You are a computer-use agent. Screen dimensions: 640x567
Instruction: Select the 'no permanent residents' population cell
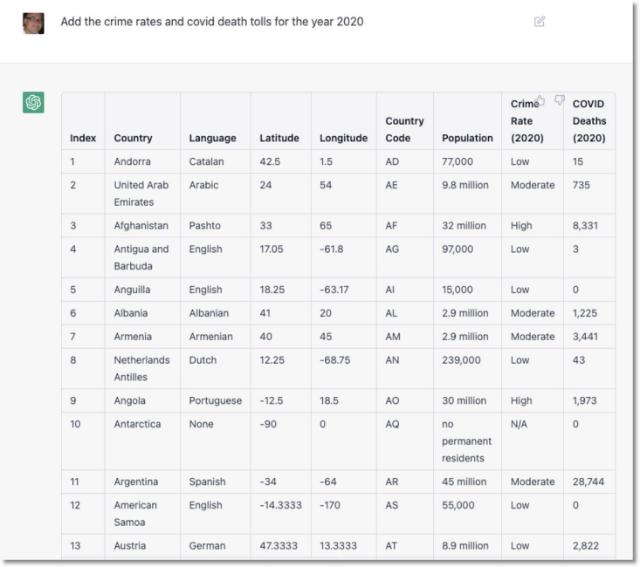[466, 441]
